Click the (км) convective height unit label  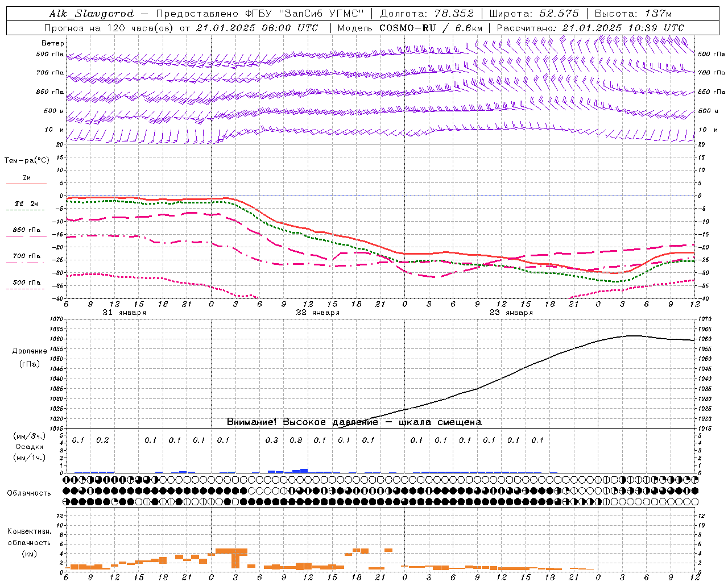point(29,554)
